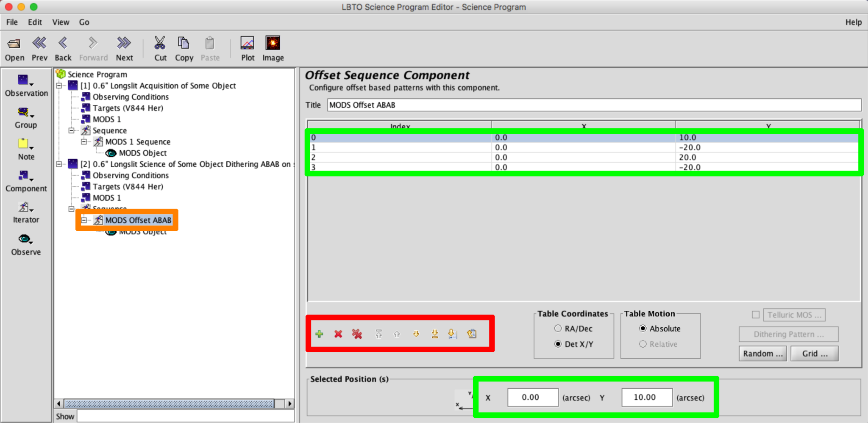Collapse the Sequence node under observation [2]
Screen dimensions: 868x423
tap(72, 209)
